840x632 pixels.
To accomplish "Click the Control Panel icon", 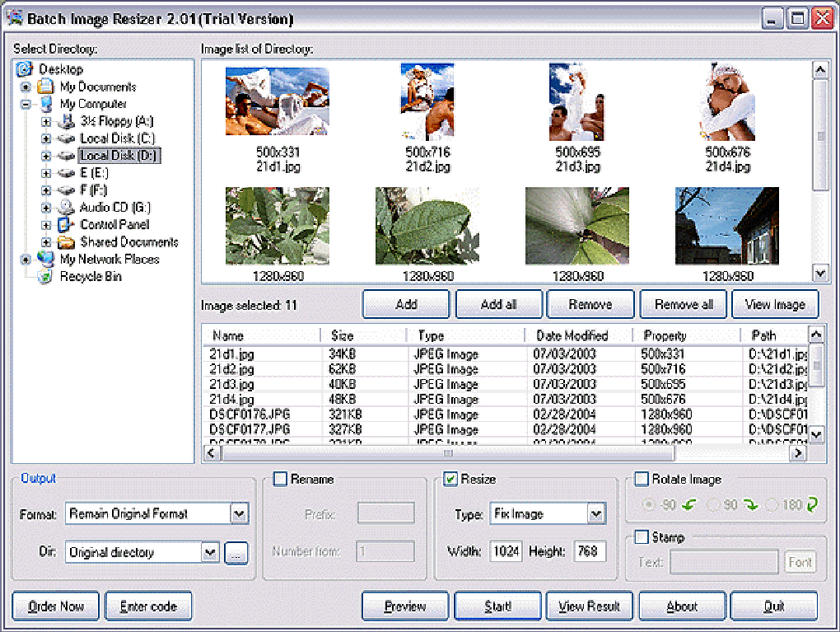I will pos(67,224).
